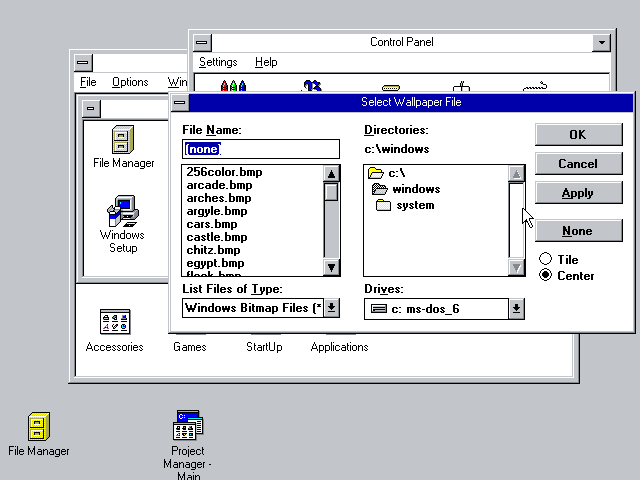Open the Select Wallpaper File control menu box
The image size is (640, 480).
(180, 102)
